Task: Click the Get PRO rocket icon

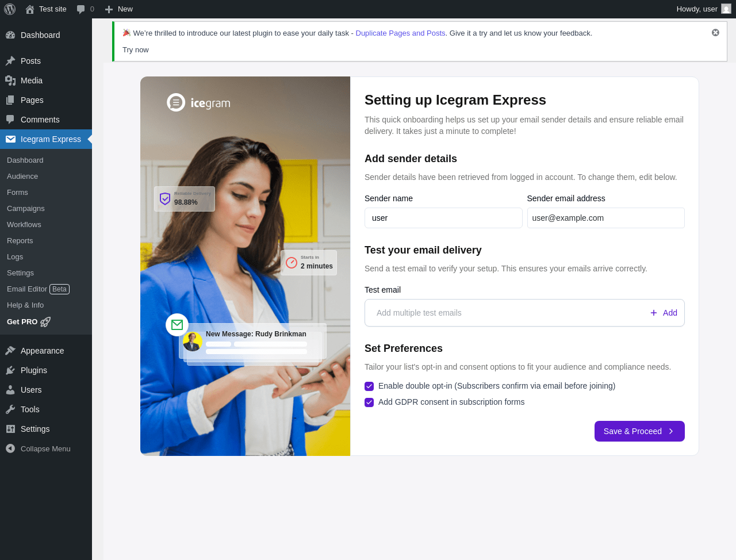Action: click(45, 322)
